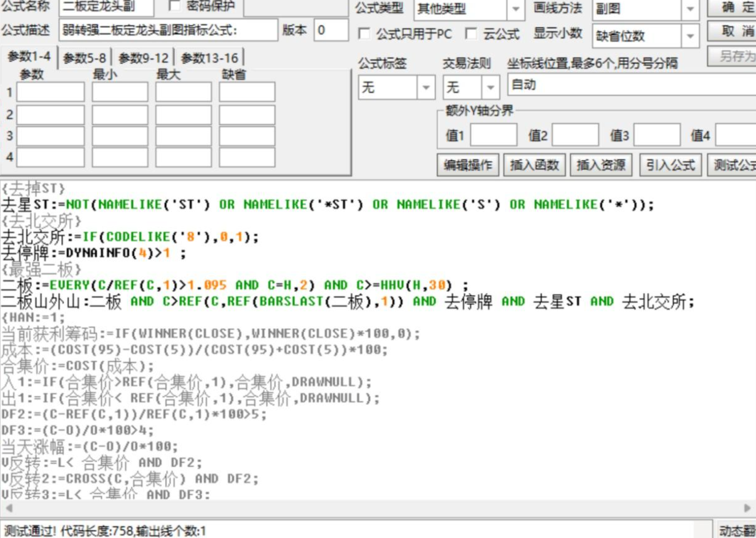756x538 pixels.
Task: Click the code line 二板:=EVERY
Action: point(235,286)
